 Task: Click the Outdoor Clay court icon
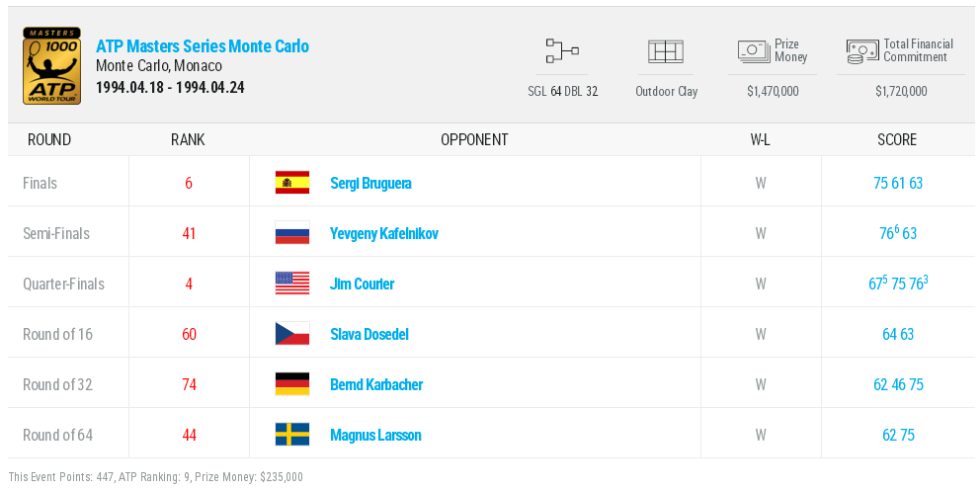click(x=666, y=50)
